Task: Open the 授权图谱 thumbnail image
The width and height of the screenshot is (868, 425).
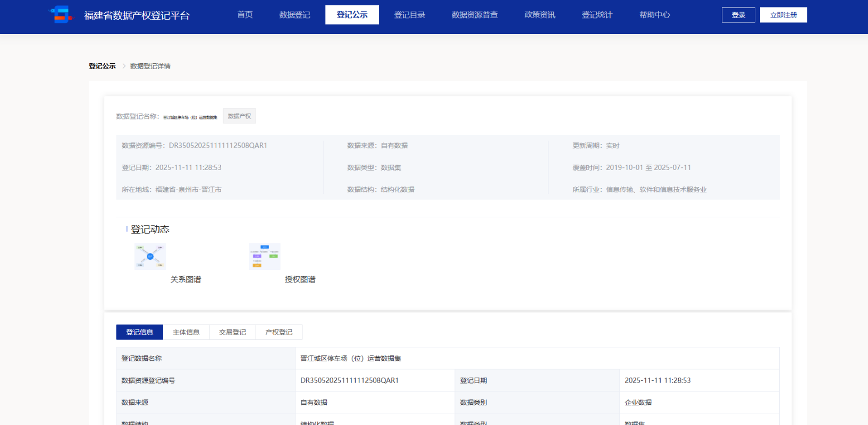Action: pyautogui.click(x=264, y=257)
